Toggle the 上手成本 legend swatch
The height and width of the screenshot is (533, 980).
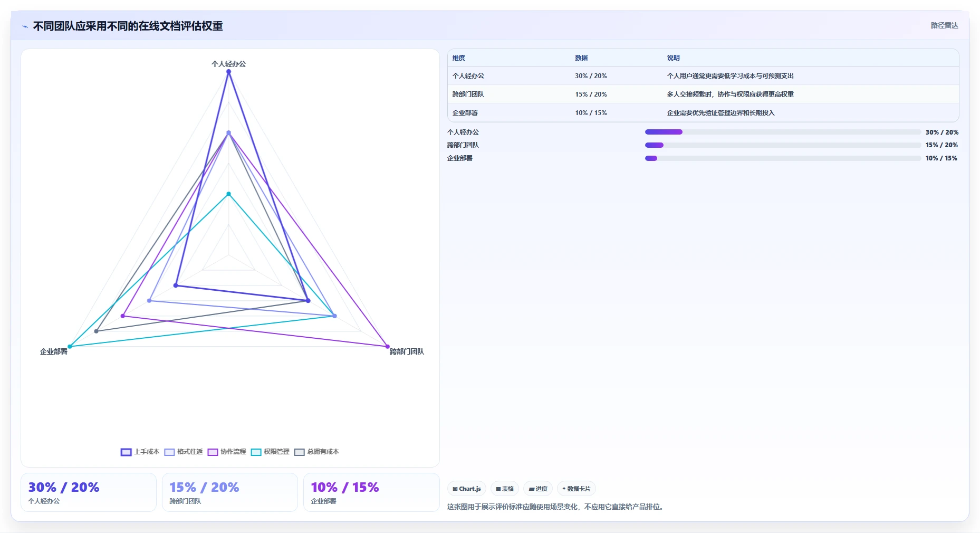(126, 452)
